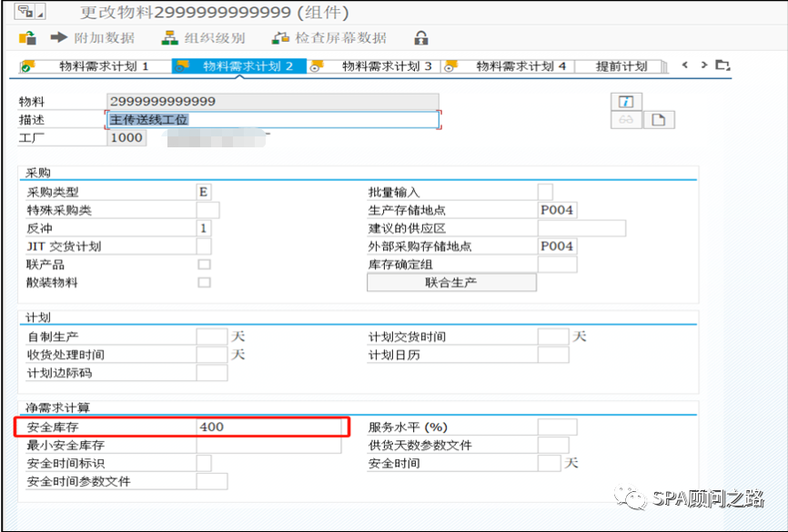Click the 描述 description field
Image resolution: width=788 pixels, height=532 pixels.
[x=273, y=119]
